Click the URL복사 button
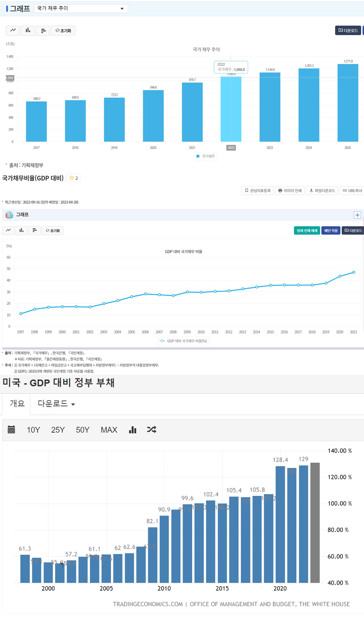Screen dimensions: 364x618 (352, 190)
